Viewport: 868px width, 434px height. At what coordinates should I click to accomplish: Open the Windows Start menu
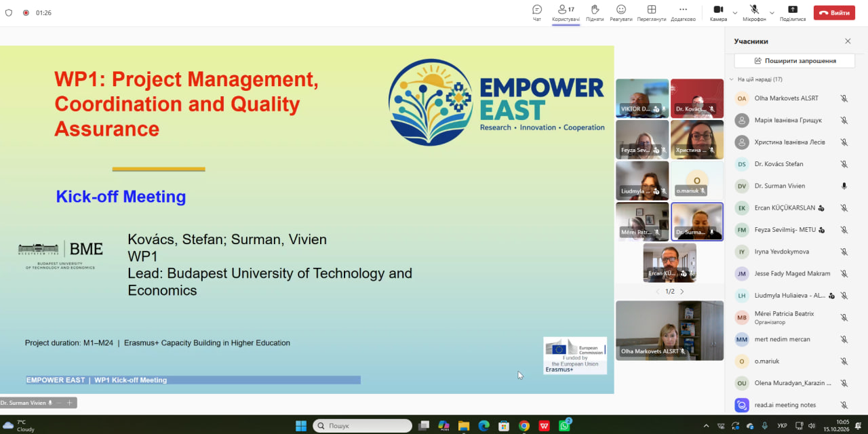coord(301,426)
